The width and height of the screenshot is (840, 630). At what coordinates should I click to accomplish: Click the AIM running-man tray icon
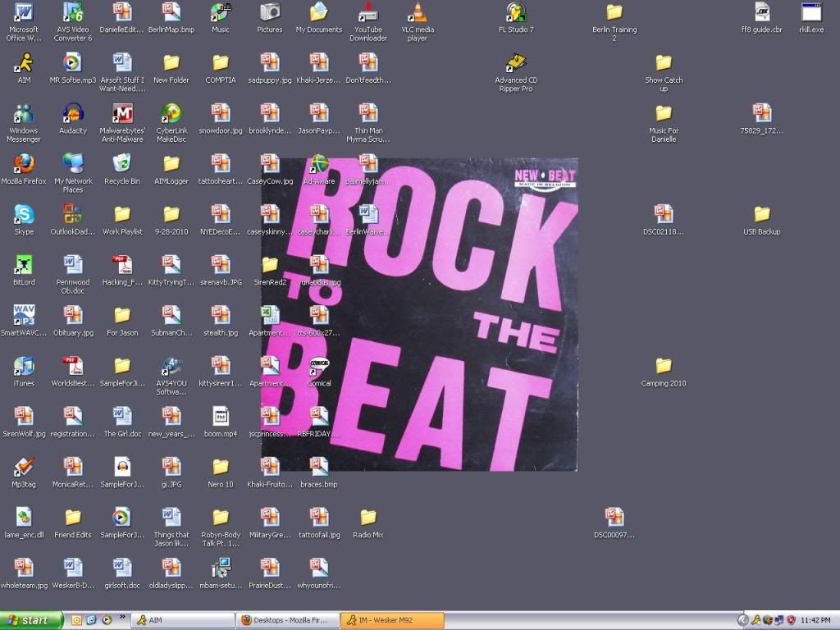[x=756, y=620]
